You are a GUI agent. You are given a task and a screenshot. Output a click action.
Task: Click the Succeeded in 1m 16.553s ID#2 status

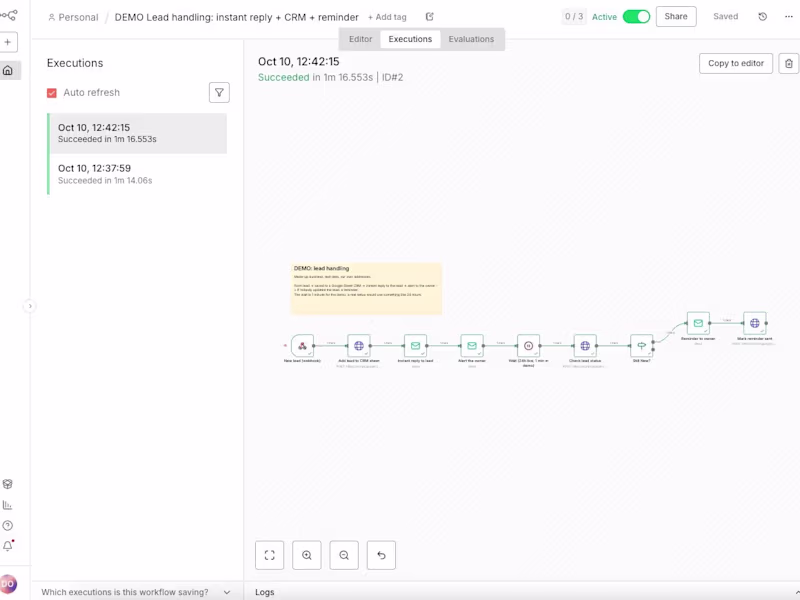(331, 78)
